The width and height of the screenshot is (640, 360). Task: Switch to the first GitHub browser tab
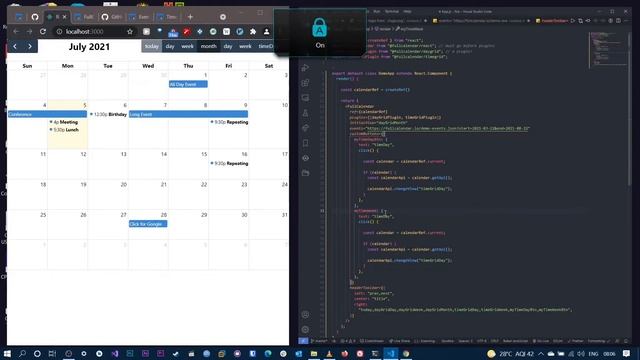tap(35, 17)
